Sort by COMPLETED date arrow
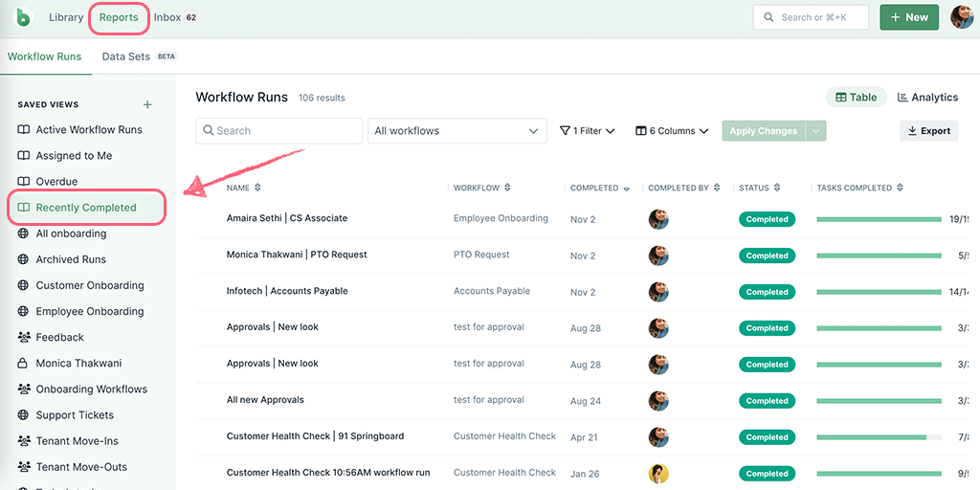This screenshot has width=980, height=490. click(626, 189)
